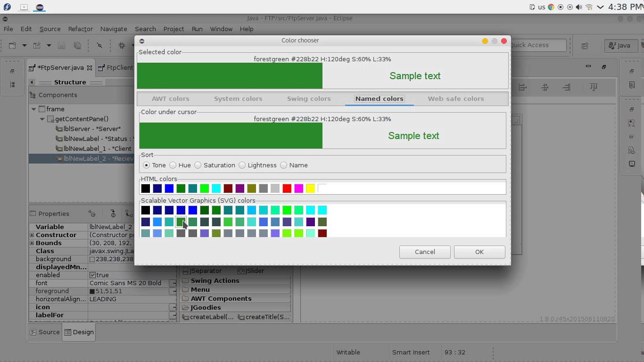Switch to the Web safe colors tab
The width and height of the screenshot is (644, 362).
(x=456, y=99)
